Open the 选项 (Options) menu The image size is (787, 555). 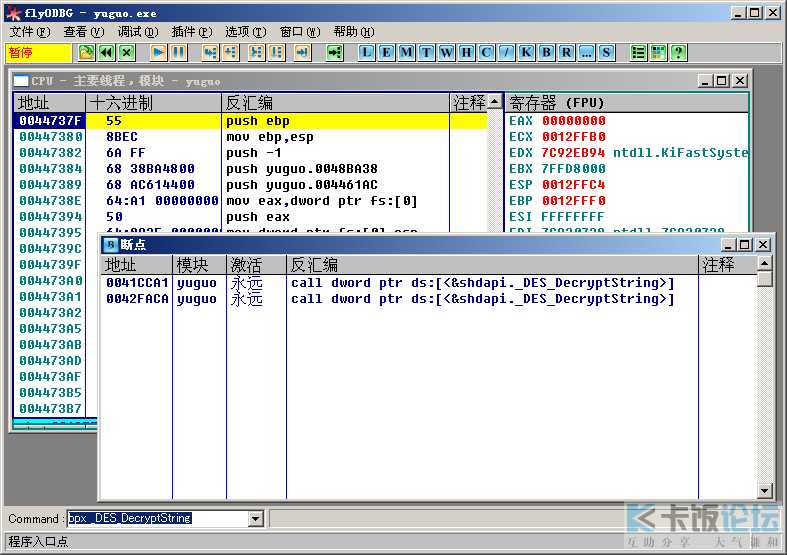coord(245,32)
